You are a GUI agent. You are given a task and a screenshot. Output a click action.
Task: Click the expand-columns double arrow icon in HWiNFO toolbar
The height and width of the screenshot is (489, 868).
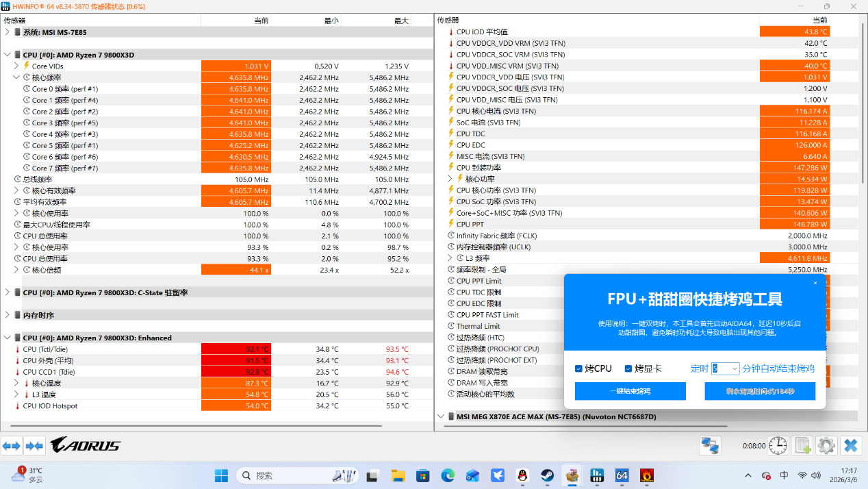coord(12,446)
